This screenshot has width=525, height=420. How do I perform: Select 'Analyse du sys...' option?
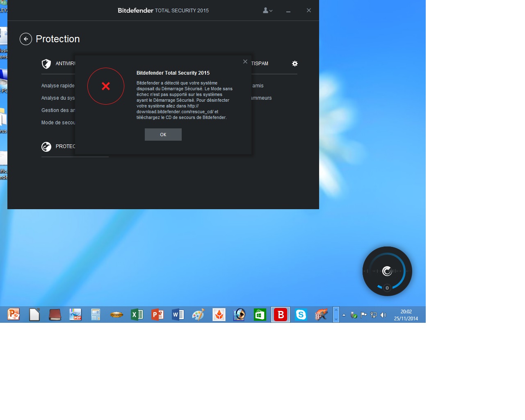click(x=58, y=98)
